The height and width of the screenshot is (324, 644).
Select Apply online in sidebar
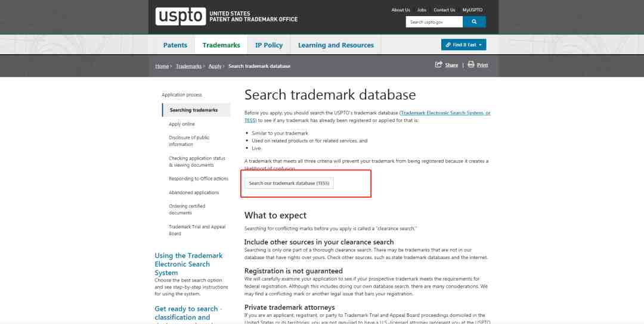pyautogui.click(x=181, y=124)
